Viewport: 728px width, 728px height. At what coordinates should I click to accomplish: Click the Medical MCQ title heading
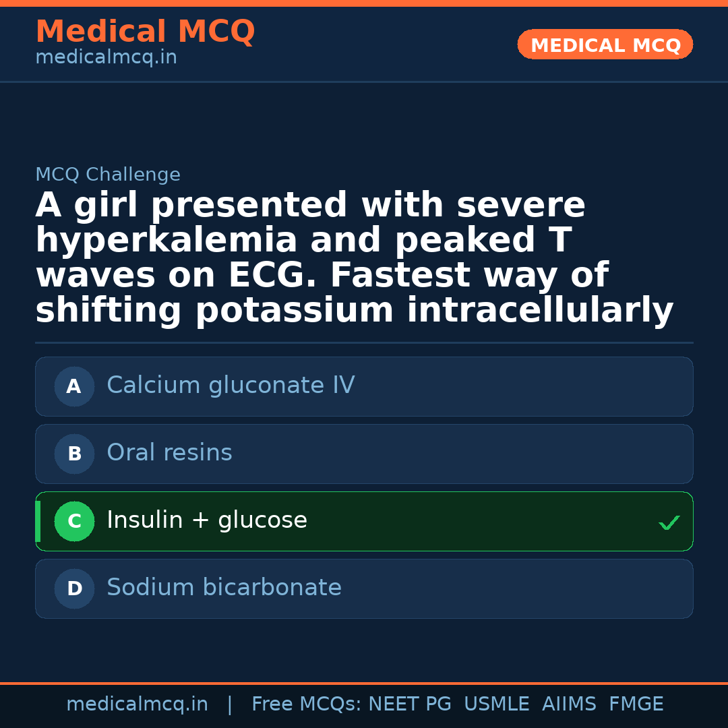tap(145, 32)
